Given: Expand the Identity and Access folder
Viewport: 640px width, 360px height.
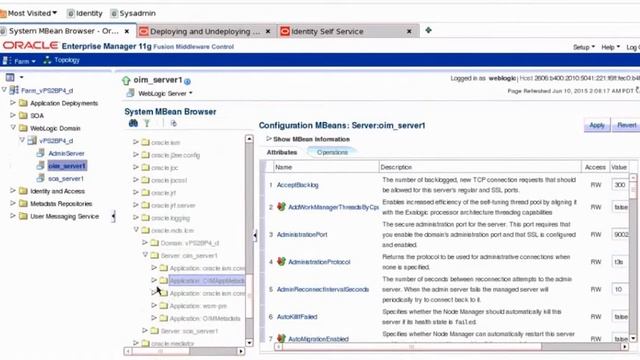Looking at the screenshot, I should [13, 191].
